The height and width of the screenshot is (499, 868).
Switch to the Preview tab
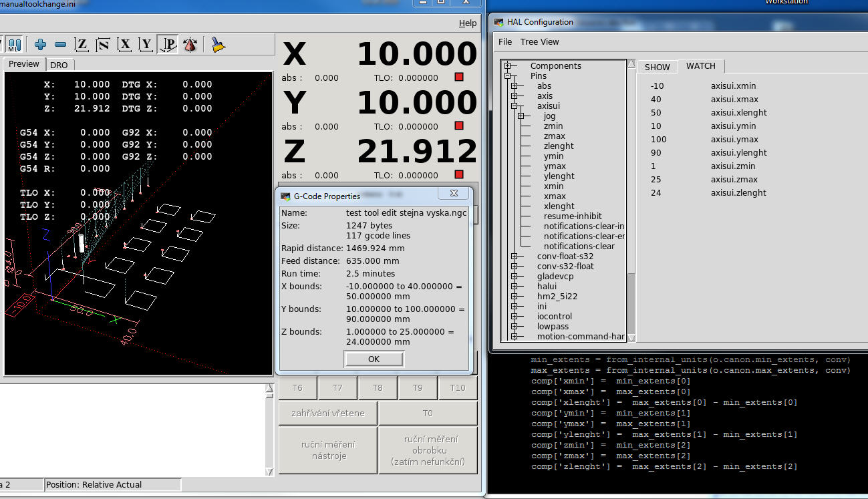pos(24,64)
